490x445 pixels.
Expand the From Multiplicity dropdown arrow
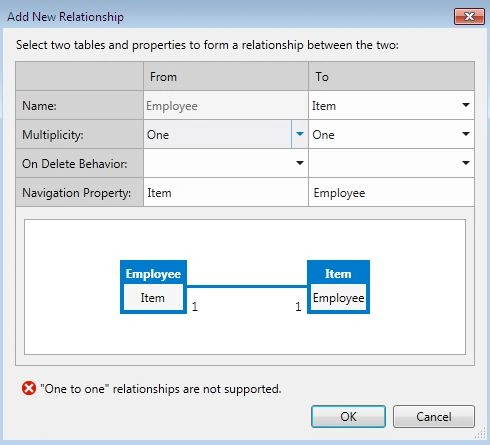pos(300,134)
